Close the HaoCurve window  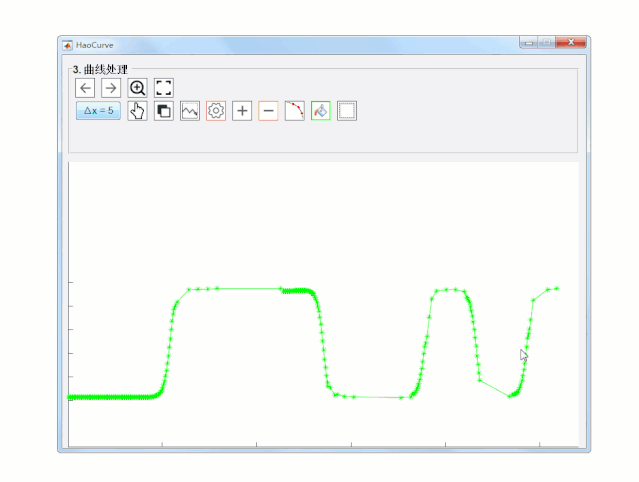[x=571, y=42]
